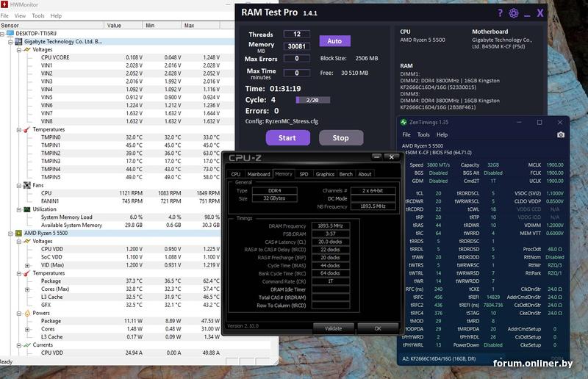
Task: Collapse motherboard Voltages section
Action: click(19, 49)
